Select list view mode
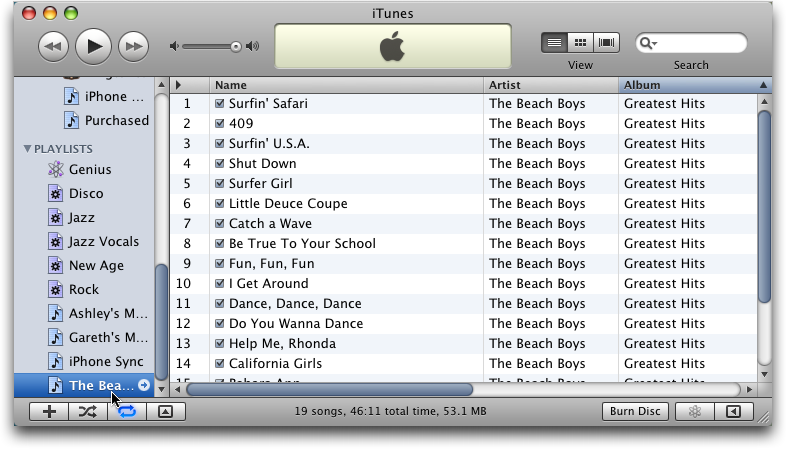 554,43
